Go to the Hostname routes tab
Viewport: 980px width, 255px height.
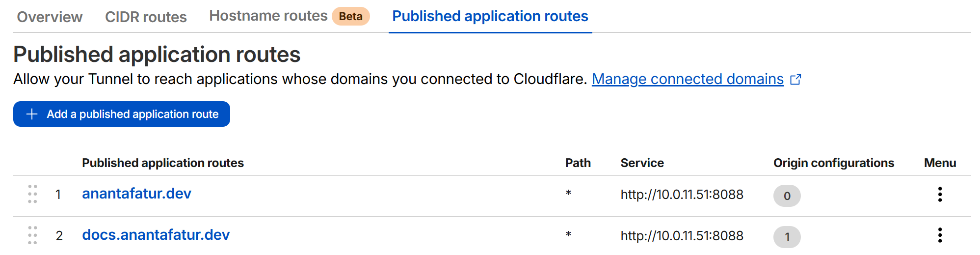(268, 16)
